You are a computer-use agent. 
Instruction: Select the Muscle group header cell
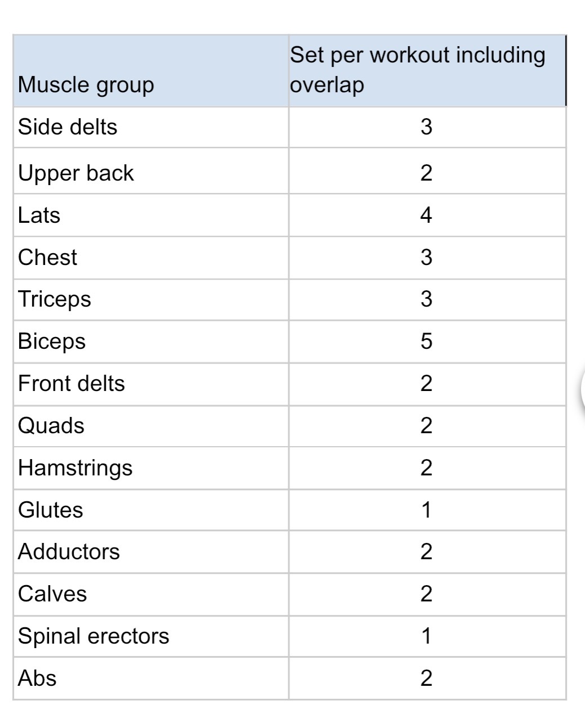tap(151, 71)
